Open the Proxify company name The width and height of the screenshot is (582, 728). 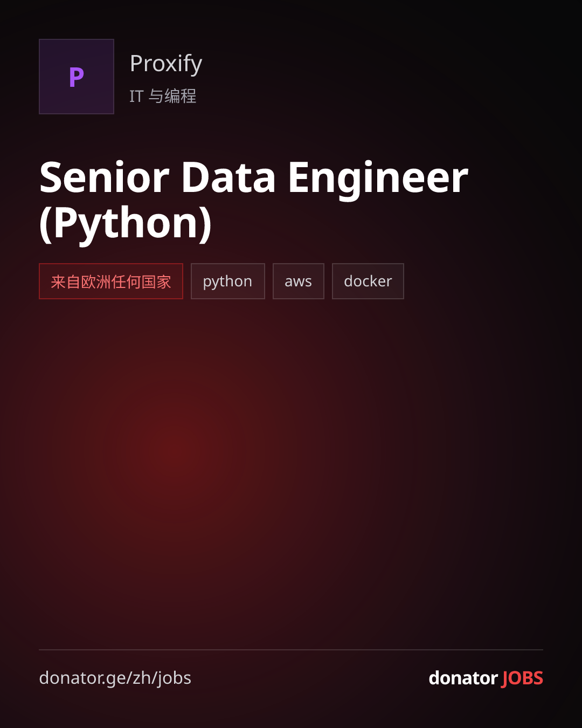coord(166,64)
